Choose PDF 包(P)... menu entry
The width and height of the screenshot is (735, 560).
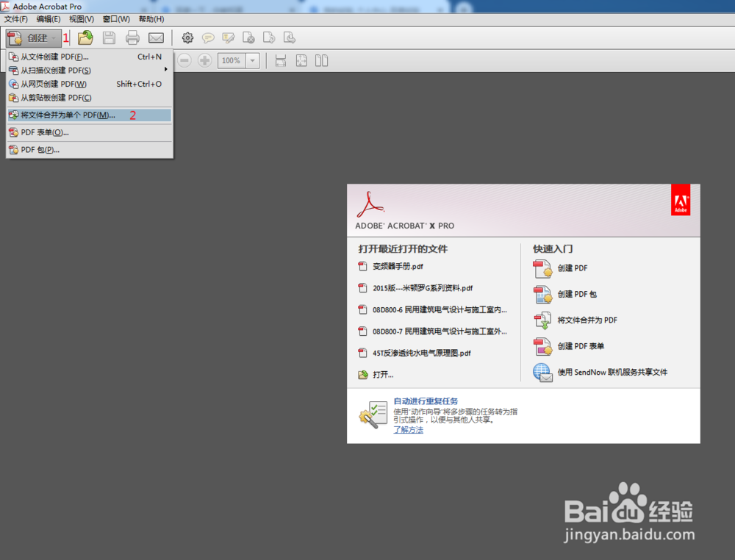point(89,150)
